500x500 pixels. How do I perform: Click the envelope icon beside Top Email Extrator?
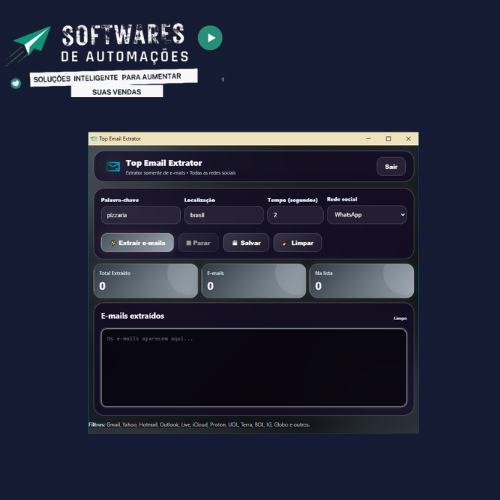[x=113, y=166]
